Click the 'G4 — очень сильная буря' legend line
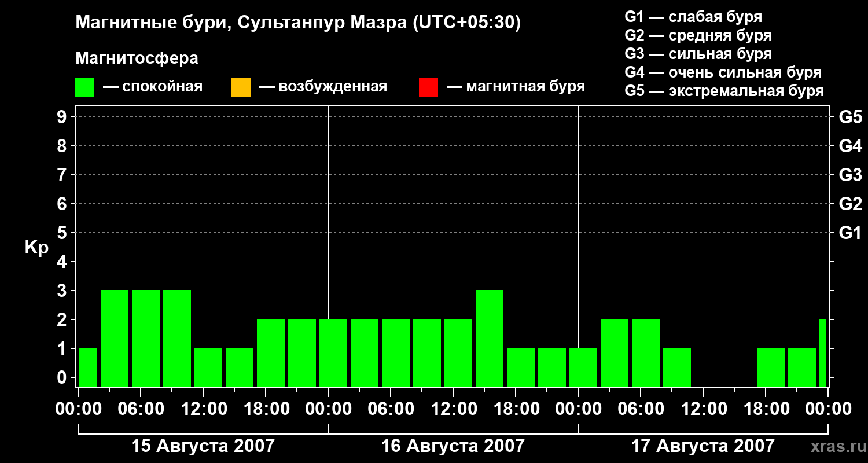 723,72
